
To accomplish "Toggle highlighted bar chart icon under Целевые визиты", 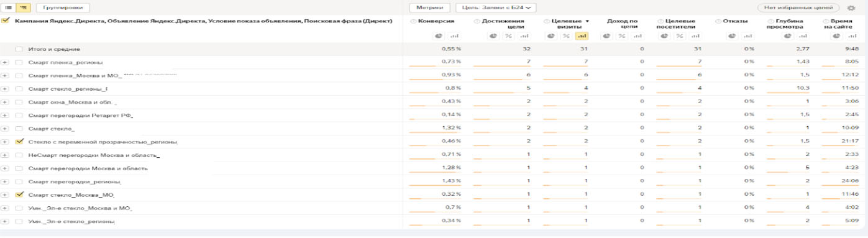I will tap(582, 36).
